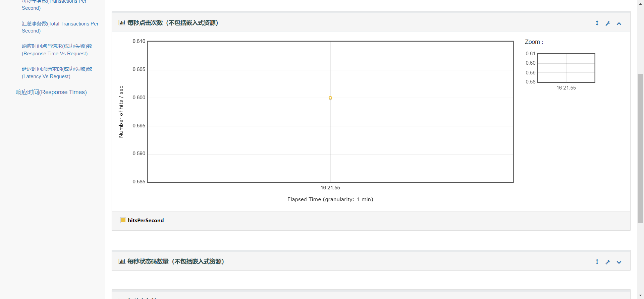This screenshot has height=299, width=644.
Task: Click the page vertical scrollbar thumb
Action: [x=641, y=148]
